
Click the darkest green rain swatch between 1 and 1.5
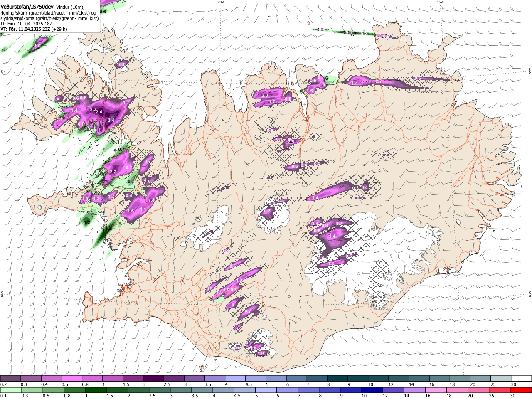(96, 390)
